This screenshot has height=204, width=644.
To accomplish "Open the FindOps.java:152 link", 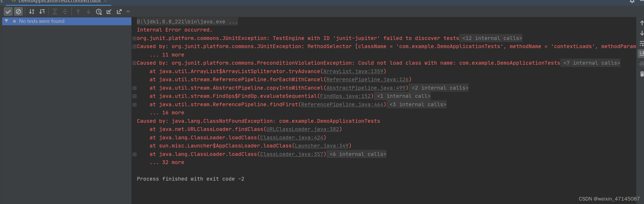I will pos(345,96).
